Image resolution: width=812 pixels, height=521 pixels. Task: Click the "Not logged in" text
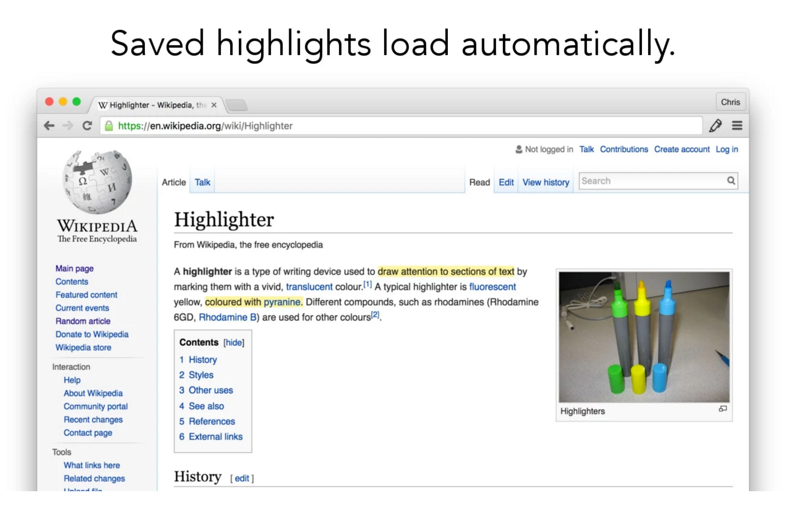coord(549,149)
